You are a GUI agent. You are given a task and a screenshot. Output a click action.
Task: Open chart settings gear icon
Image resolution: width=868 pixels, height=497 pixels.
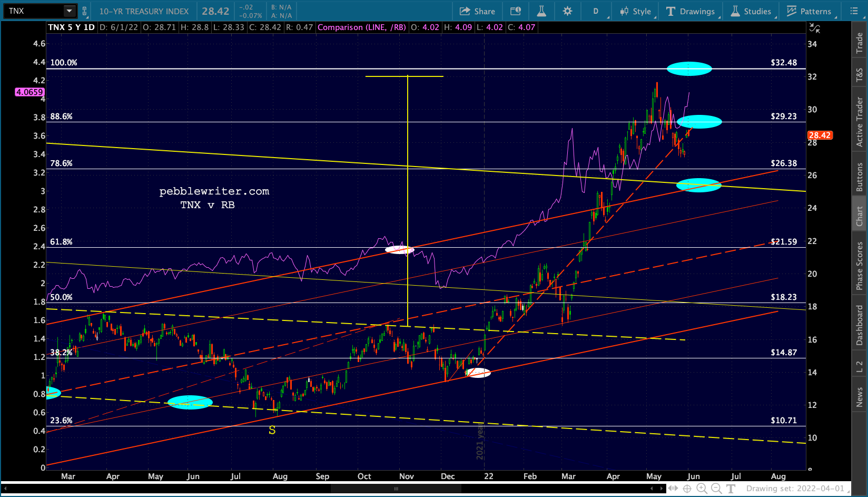click(x=567, y=11)
